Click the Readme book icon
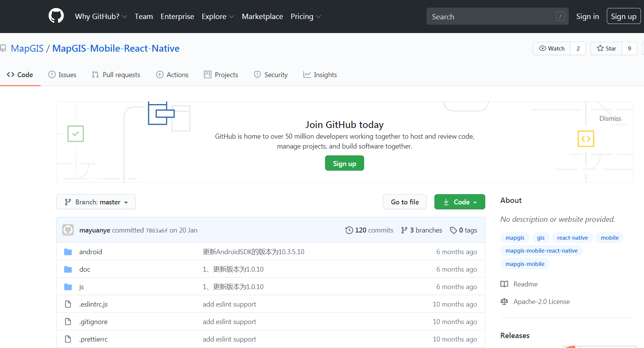 (504, 284)
